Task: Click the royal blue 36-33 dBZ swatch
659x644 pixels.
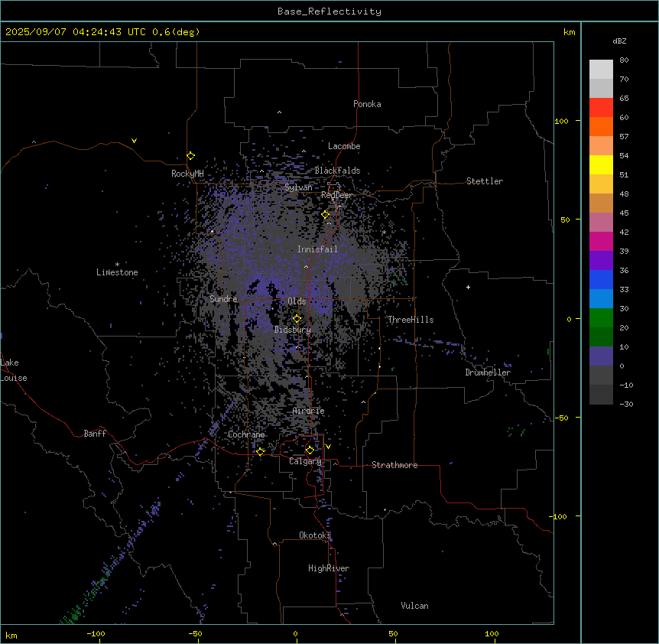Action: coord(601,279)
